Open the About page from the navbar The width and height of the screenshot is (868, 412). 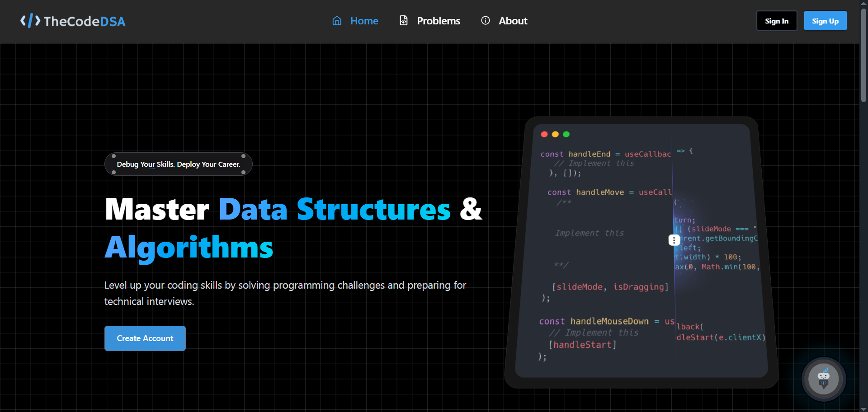point(513,21)
